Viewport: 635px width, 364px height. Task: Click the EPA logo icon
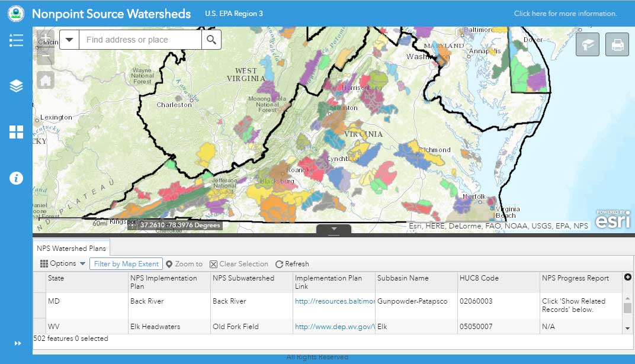point(16,14)
